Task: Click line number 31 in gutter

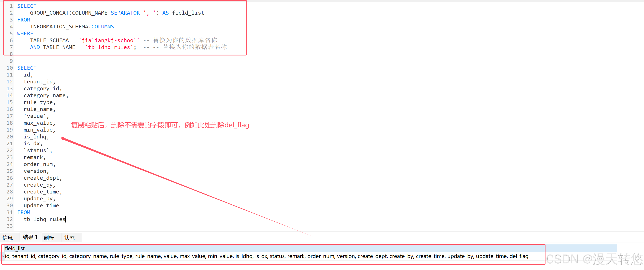Action: [9, 212]
